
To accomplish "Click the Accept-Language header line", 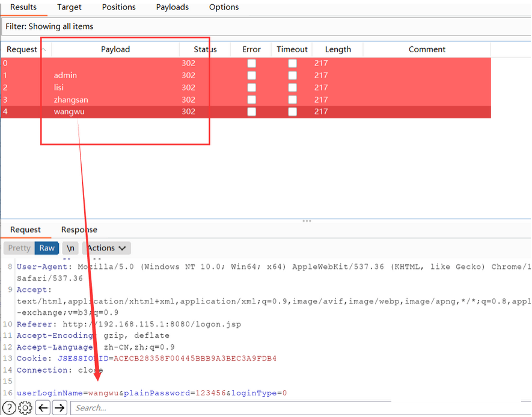I will [x=96, y=347].
